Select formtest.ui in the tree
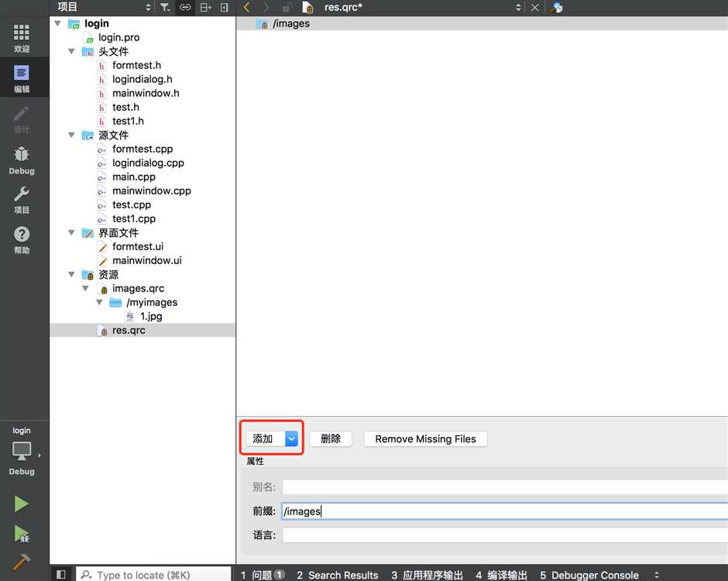Viewport: 728px width, 581px height. point(137,246)
